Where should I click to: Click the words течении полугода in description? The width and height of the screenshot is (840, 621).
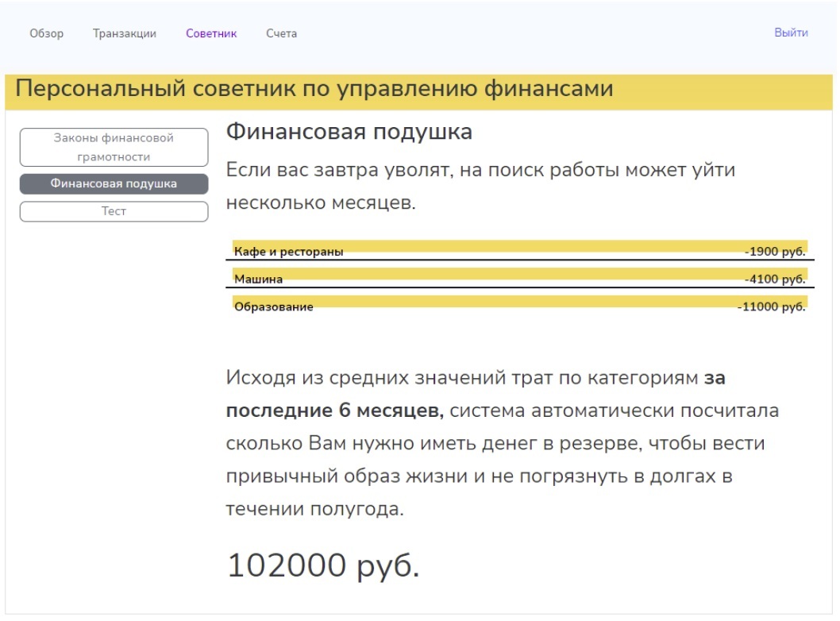click(x=314, y=510)
